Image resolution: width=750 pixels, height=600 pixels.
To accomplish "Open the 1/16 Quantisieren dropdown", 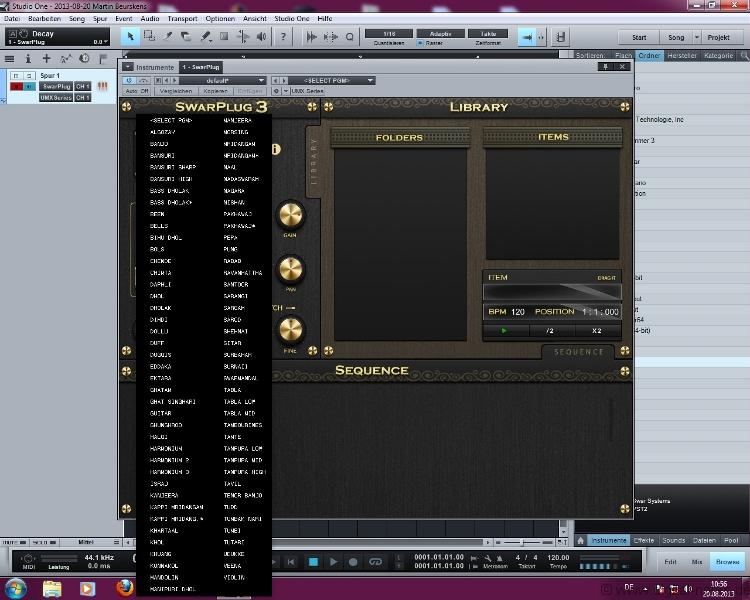I will (389, 33).
